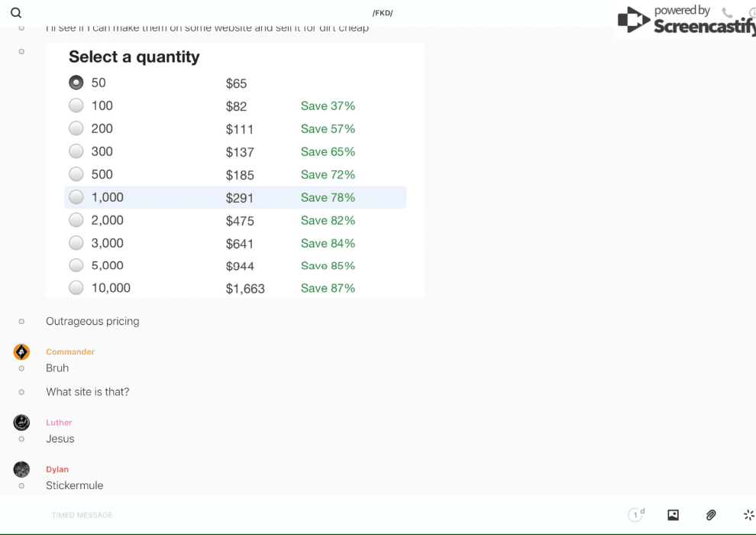Select the 500 quantity radio button

click(76, 174)
